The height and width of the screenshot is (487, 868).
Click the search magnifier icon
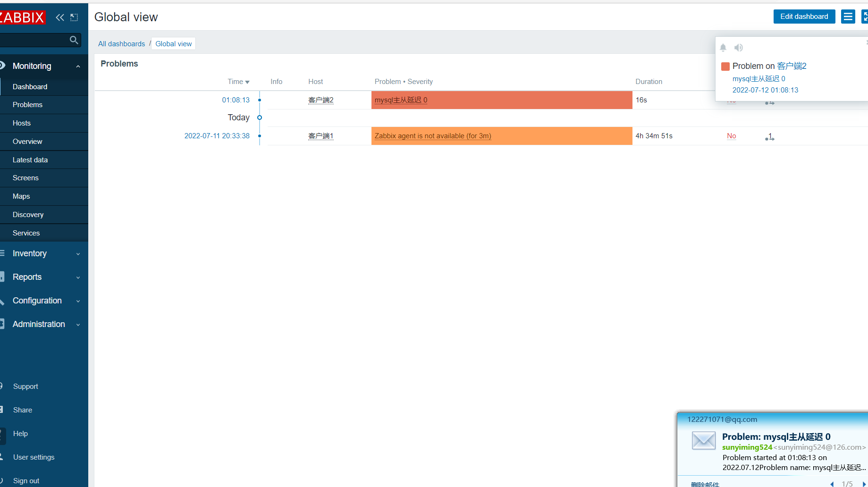(x=74, y=40)
